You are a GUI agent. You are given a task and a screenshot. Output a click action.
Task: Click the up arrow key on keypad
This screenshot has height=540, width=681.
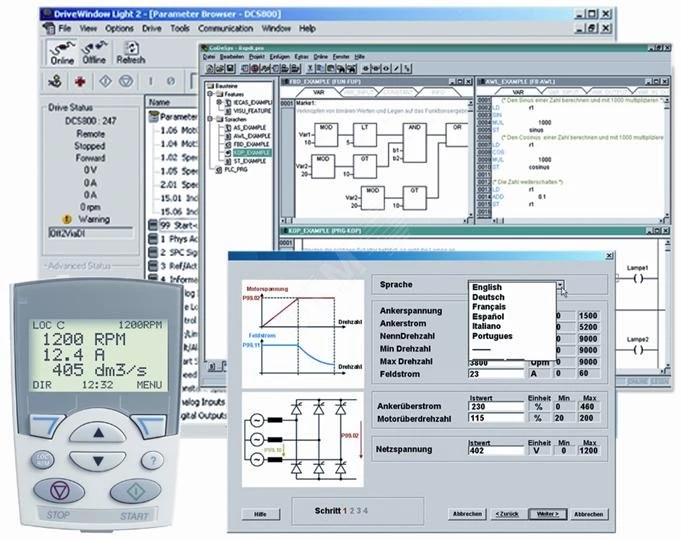click(99, 433)
